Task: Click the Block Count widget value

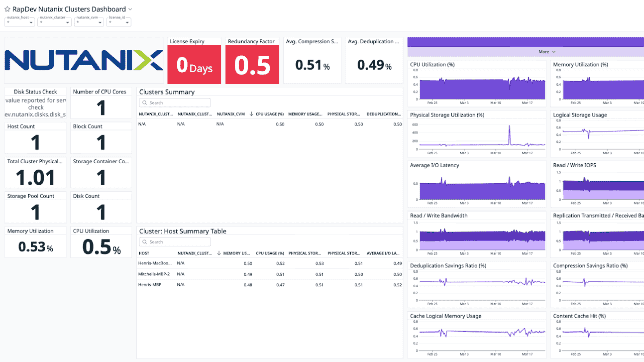Action: click(x=101, y=142)
